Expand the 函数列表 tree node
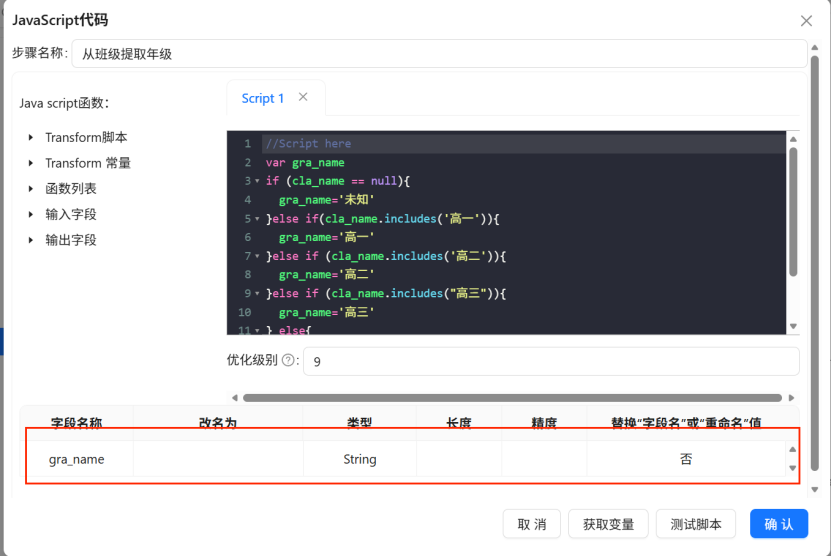The height and width of the screenshot is (557, 831). click(x=31, y=189)
